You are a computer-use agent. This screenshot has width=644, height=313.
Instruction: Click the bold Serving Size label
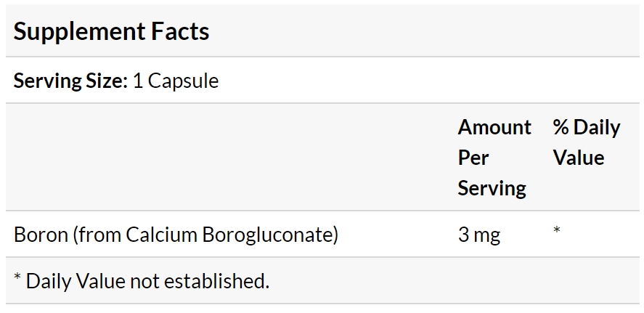(70, 81)
